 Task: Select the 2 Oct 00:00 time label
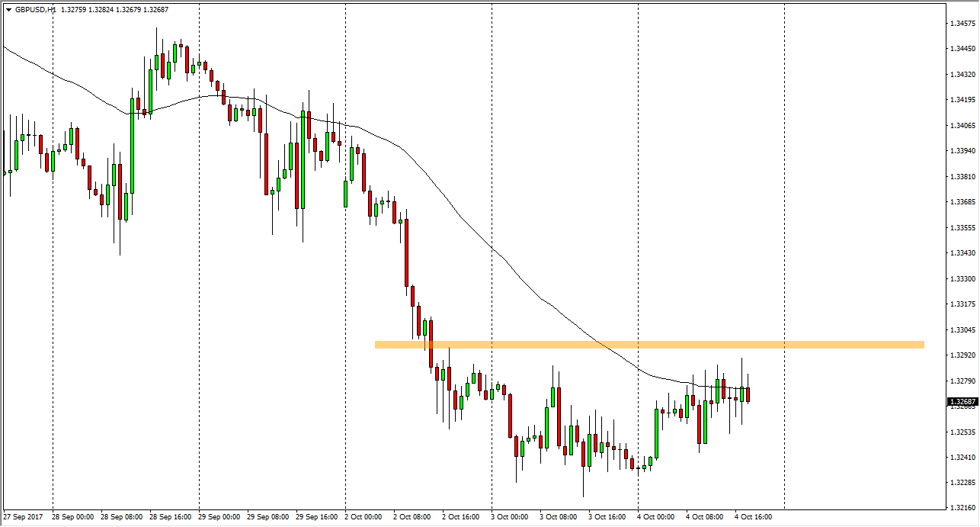(366, 517)
